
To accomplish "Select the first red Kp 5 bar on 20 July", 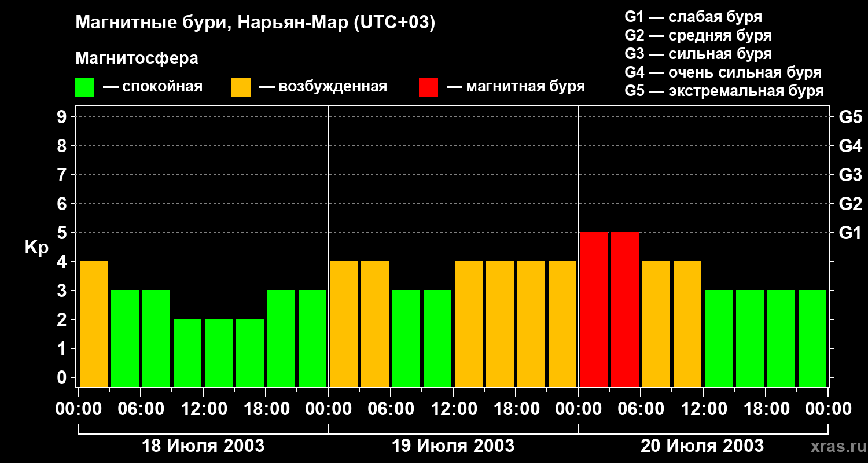I will coord(594,309).
